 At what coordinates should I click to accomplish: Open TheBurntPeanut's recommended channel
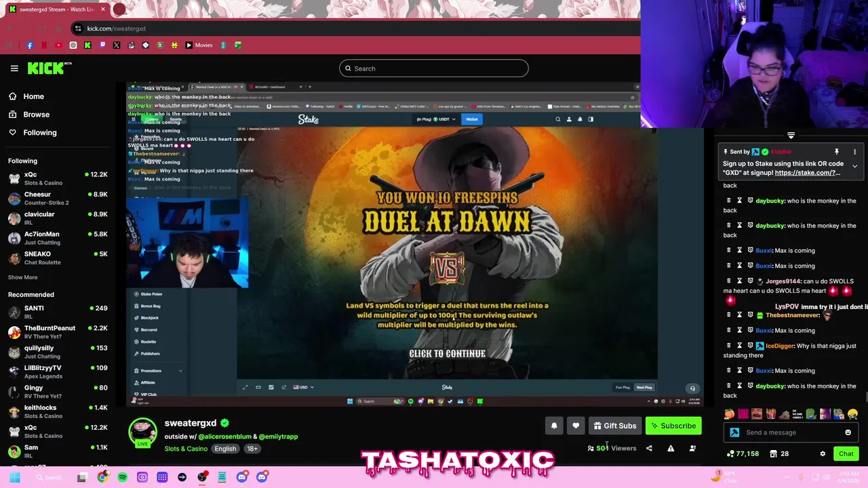(58, 332)
